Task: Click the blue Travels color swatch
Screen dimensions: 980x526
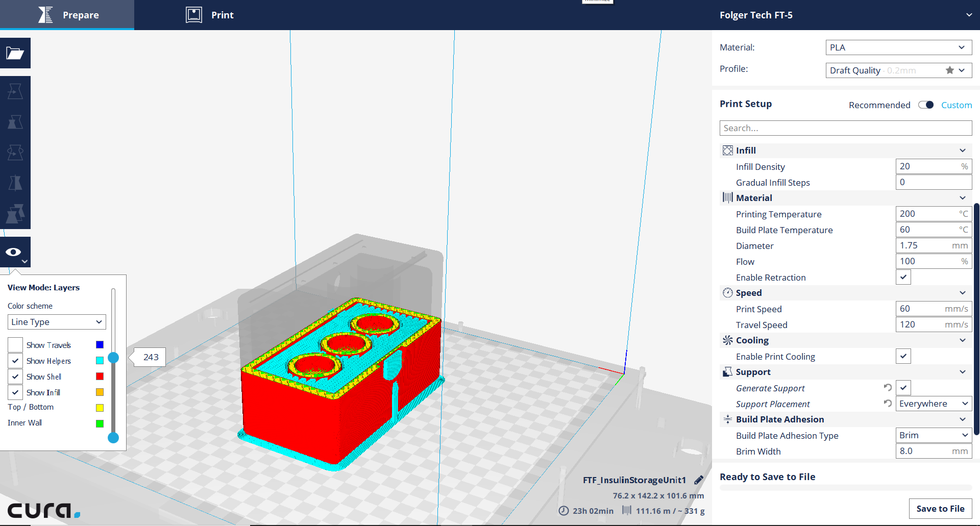Action: pyautogui.click(x=100, y=345)
